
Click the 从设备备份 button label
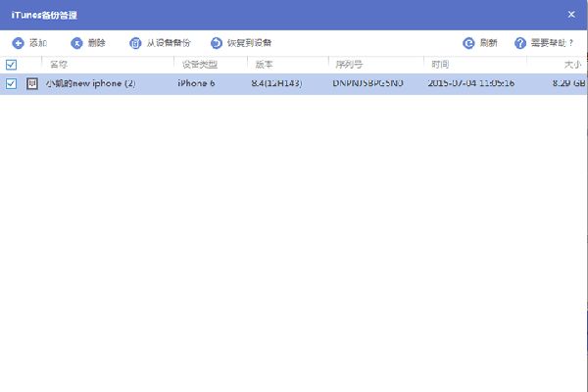(169, 43)
